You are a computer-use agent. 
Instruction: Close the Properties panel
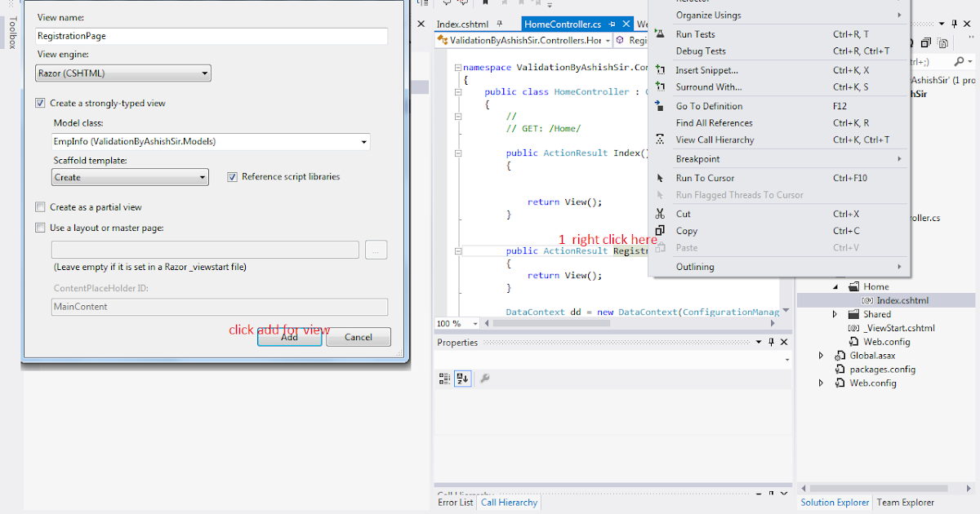click(783, 343)
